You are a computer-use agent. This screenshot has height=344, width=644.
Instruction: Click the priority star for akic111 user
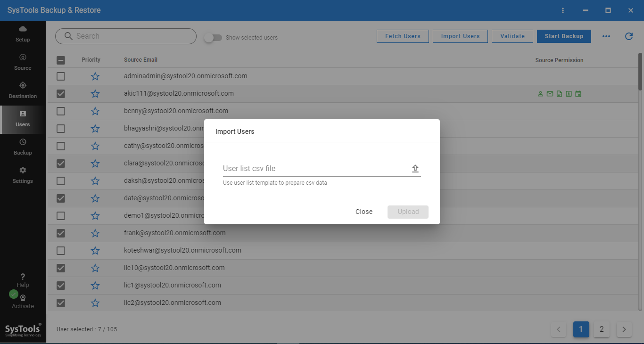[95, 94]
